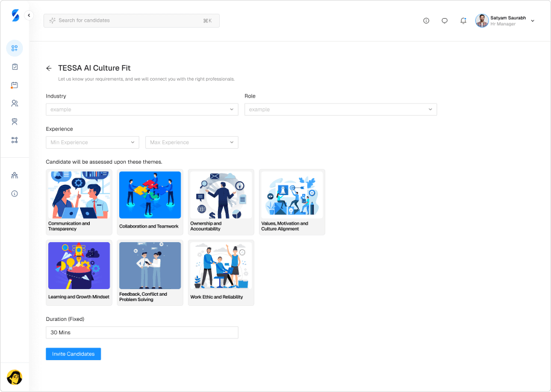
Task: Click the notification bell icon
Action: pyautogui.click(x=463, y=20)
